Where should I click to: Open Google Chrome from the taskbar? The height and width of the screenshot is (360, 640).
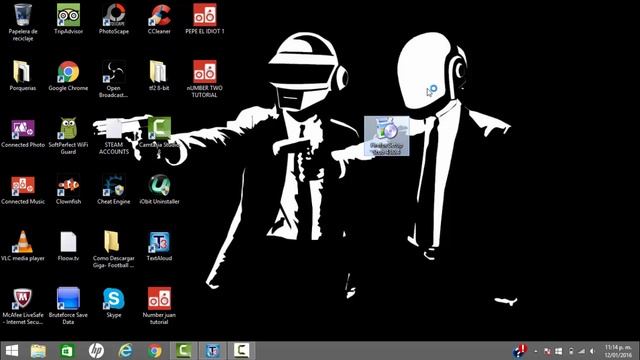(154, 351)
